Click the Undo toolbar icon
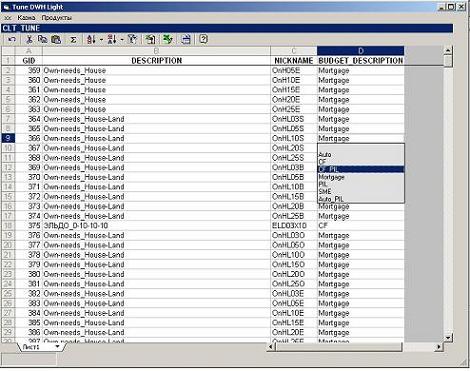470x371 pixels. [x=12, y=40]
